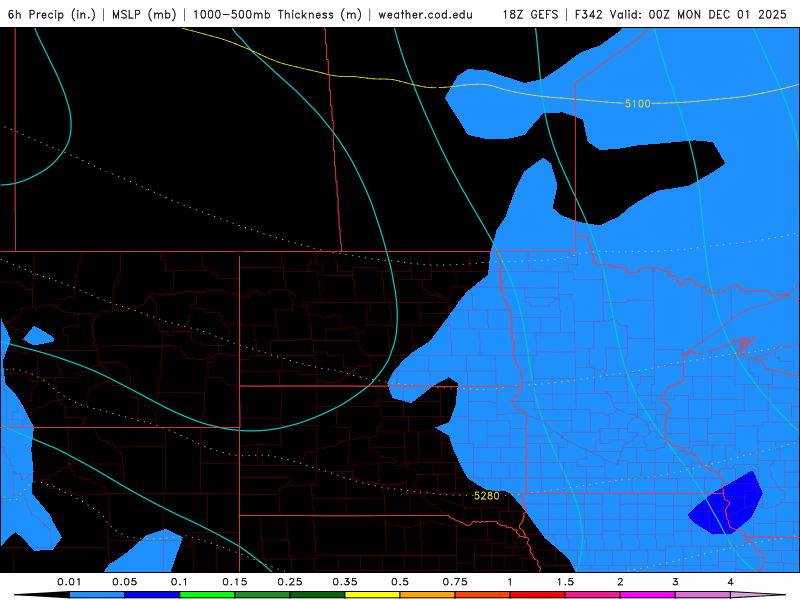Click the dark blue 0.05 legend swatch

152,595
